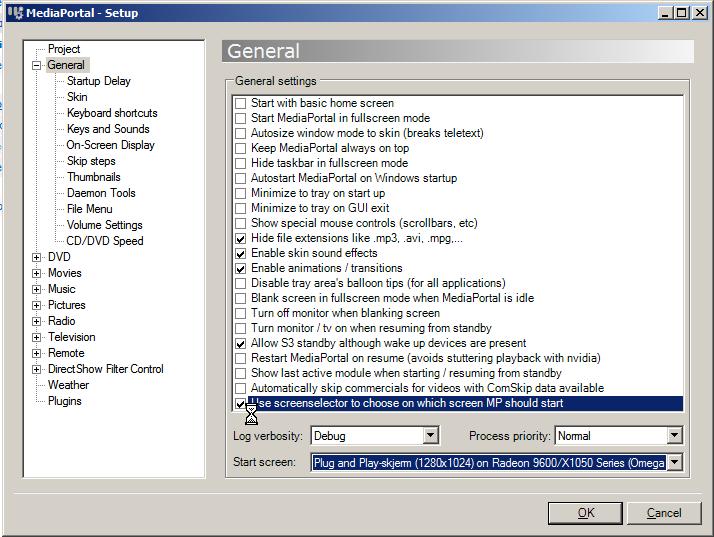
Task: Expand the Movies tree node
Action: tap(36, 273)
